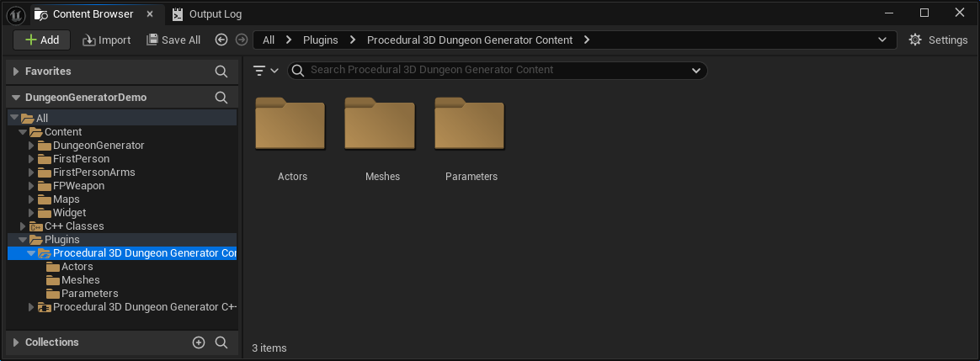Click the Import button
The height and width of the screenshot is (361, 980).
click(106, 40)
